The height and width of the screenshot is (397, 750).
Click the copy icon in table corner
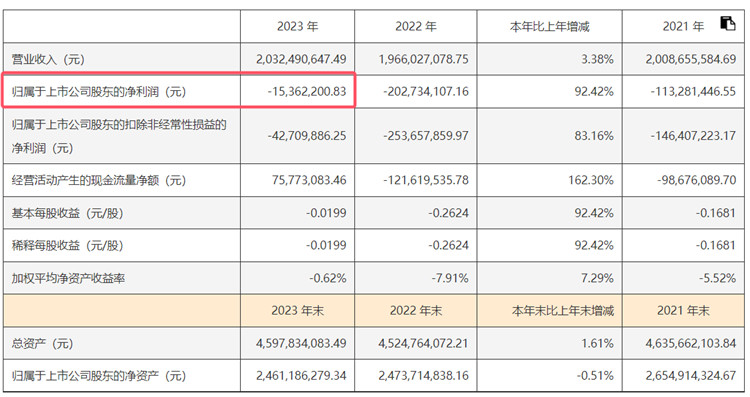[728, 23]
